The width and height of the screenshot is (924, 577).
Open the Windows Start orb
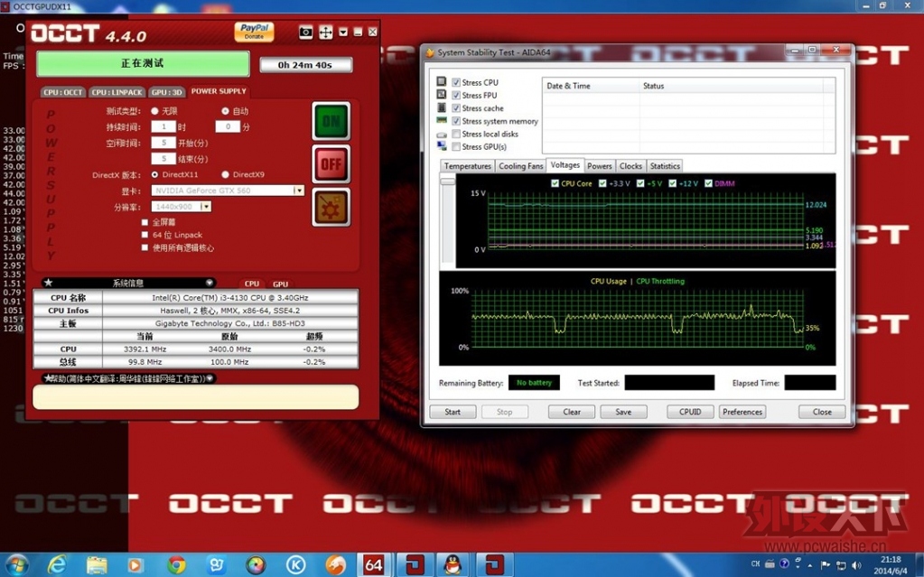(x=17, y=564)
